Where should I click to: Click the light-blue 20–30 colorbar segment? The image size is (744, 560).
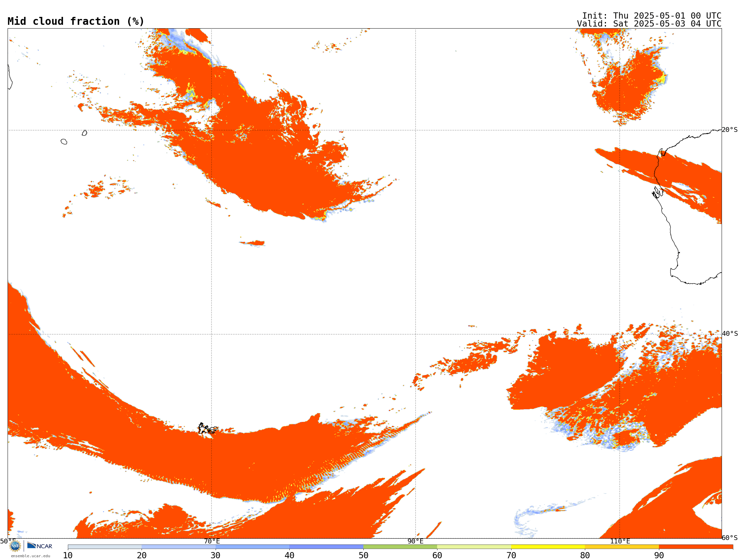(178, 547)
